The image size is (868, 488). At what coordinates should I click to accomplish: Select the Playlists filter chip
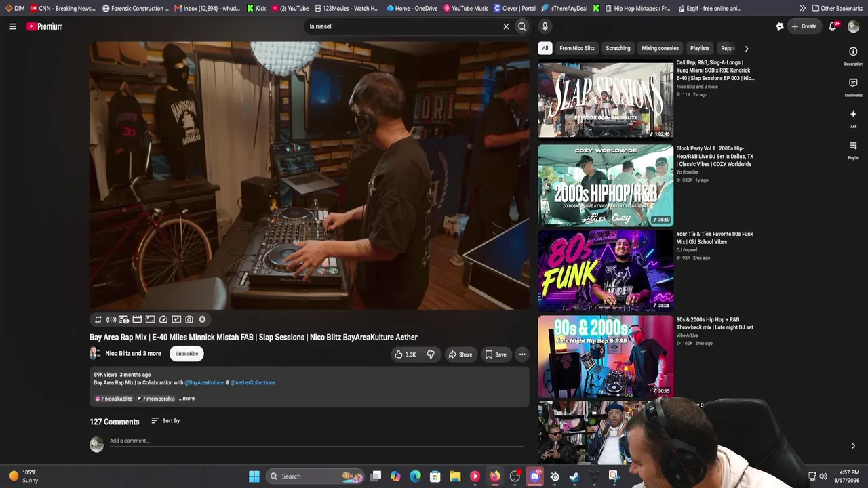[x=700, y=48]
